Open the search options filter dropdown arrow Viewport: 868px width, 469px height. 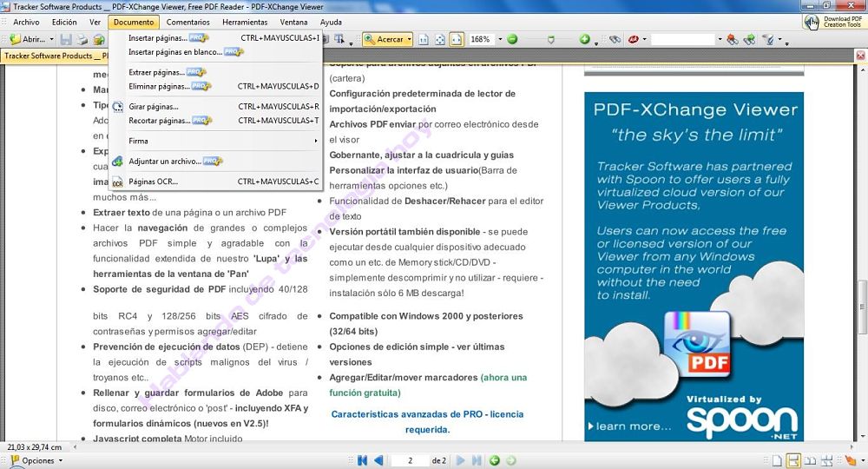tap(780, 39)
